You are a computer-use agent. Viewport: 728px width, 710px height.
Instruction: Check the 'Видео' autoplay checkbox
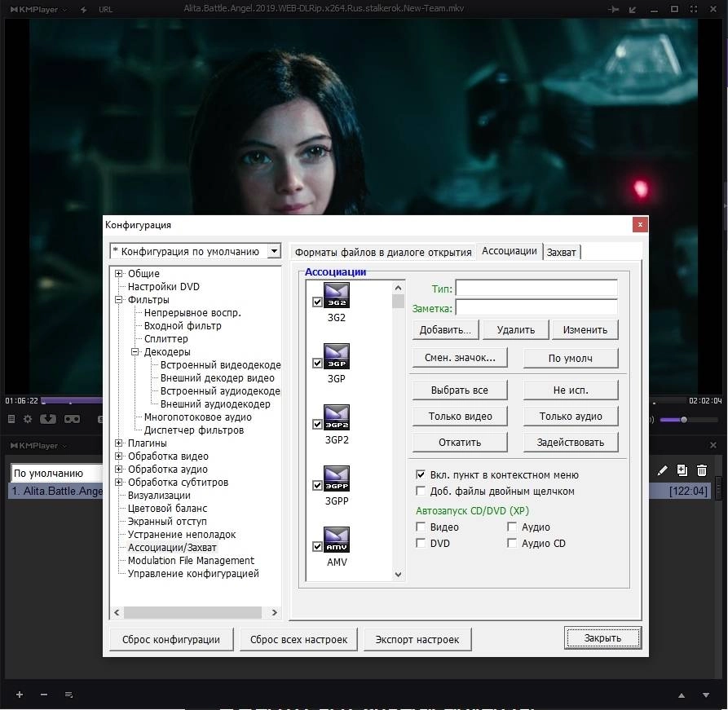[x=421, y=527]
